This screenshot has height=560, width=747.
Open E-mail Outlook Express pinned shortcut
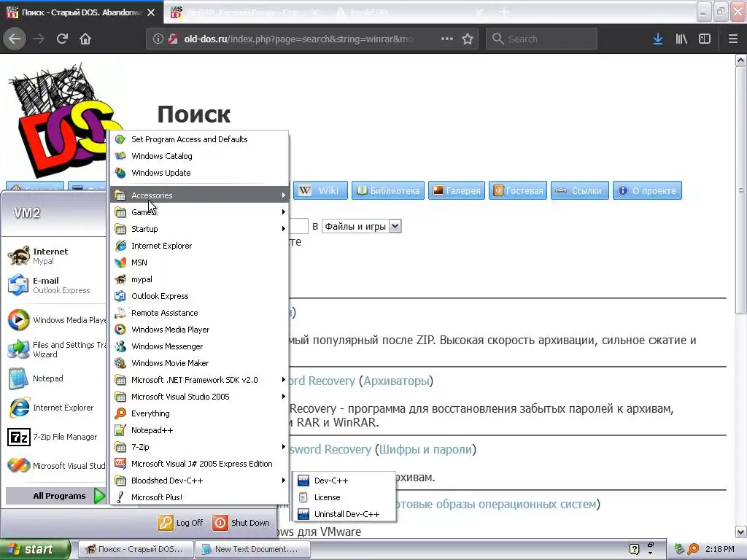pyautogui.click(x=55, y=285)
